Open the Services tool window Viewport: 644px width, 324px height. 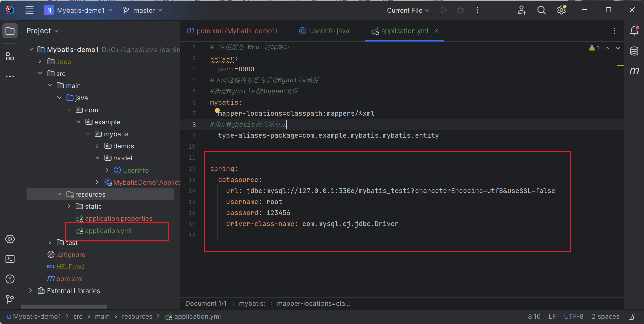point(10,239)
